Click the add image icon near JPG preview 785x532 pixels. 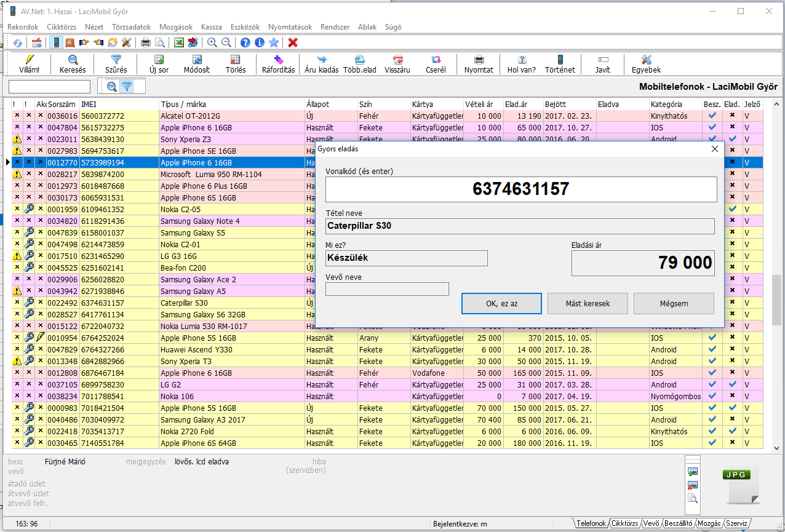click(x=693, y=472)
